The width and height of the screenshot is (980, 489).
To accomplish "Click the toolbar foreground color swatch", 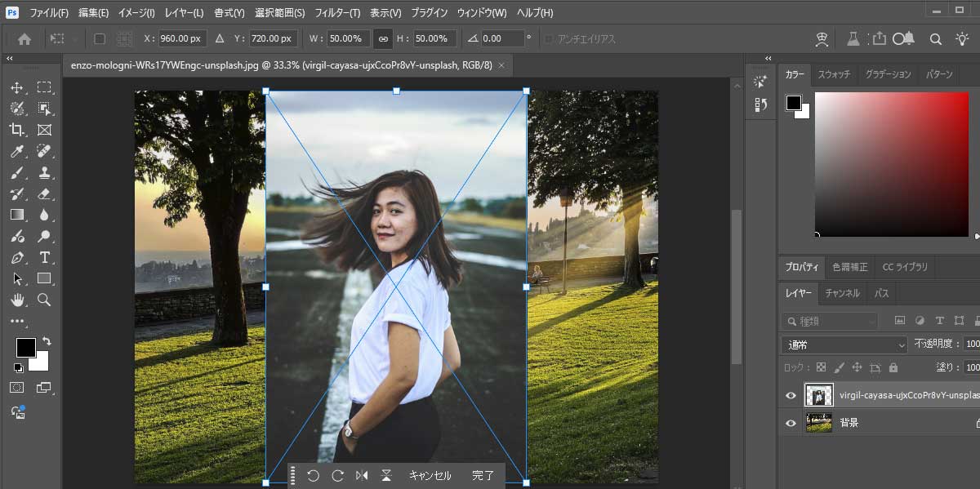I will (25, 347).
